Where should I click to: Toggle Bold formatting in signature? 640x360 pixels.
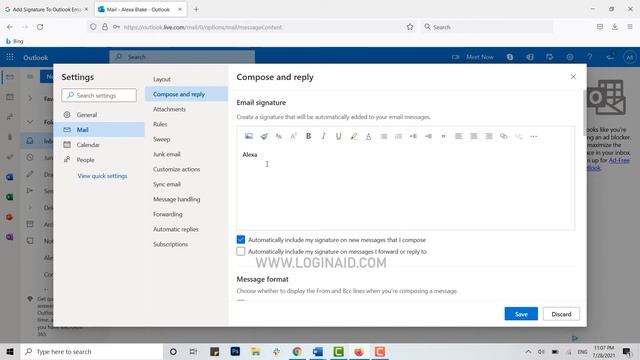pos(309,136)
